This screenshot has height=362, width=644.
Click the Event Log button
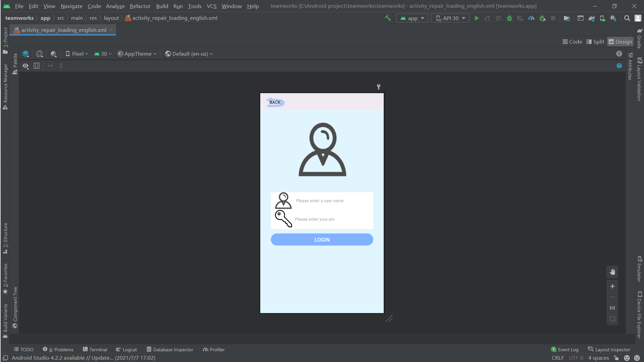565,350
